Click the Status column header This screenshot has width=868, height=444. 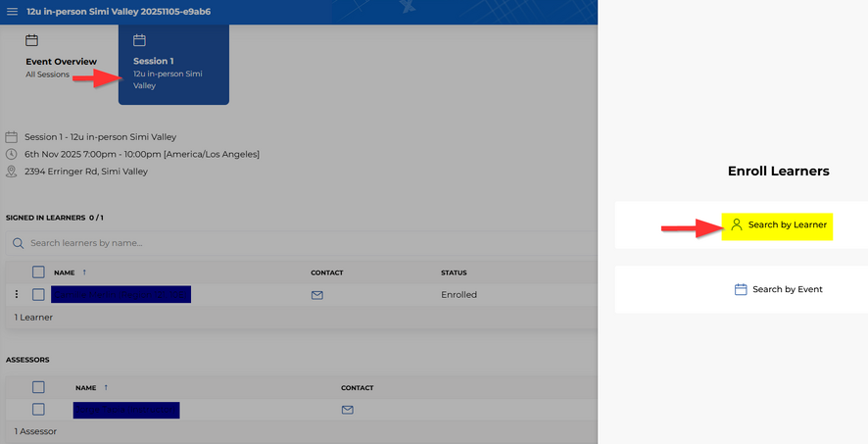tap(454, 272)
